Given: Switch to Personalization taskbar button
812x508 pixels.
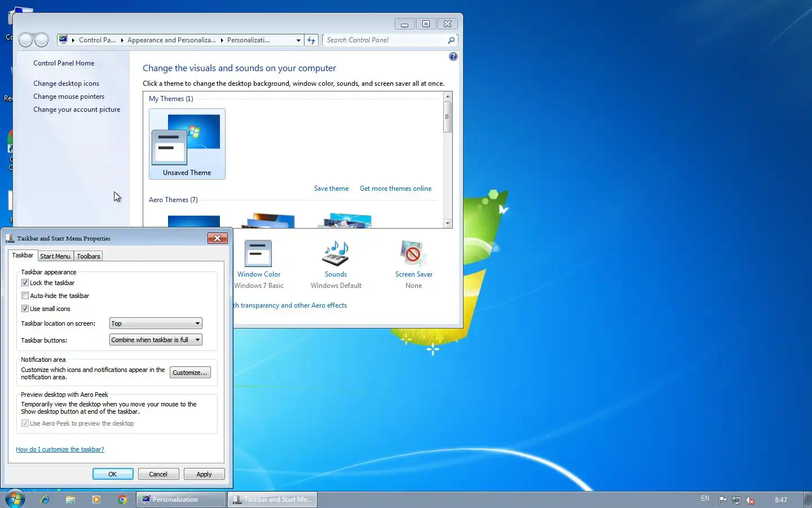Looking at the screenshot, I should (181, 500).
